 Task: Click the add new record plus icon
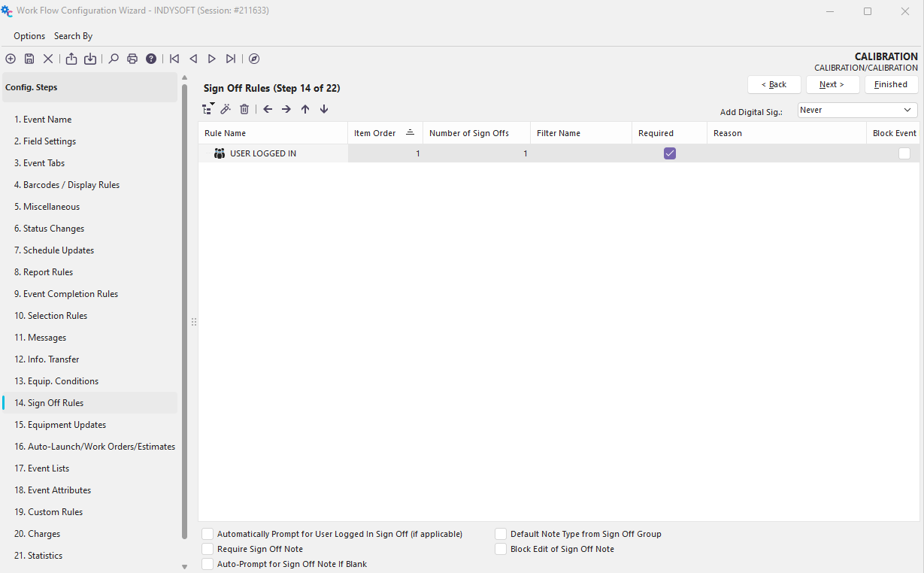tap(11, 59)
